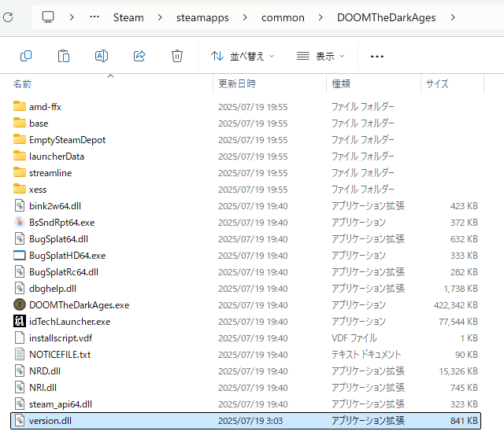
Task: Click the Rename toolbar icon
Action: click(x=102, y=56)
